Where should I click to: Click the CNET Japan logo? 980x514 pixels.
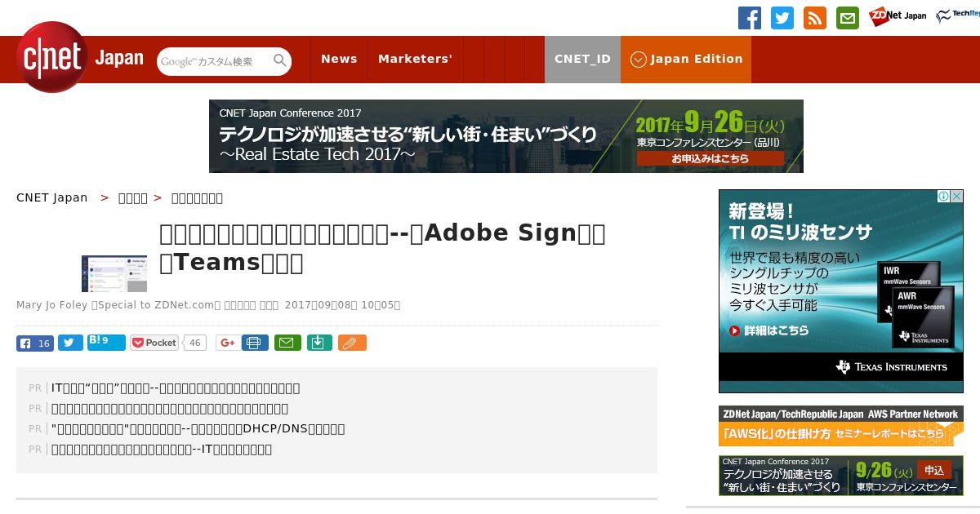[x=80, y=58]
